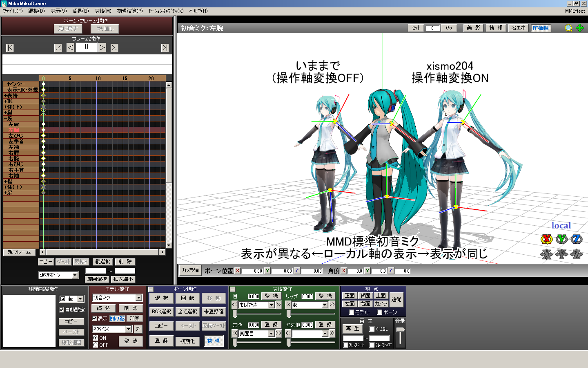Enable ボーン view-follow checkbox
Image resolution: width=588 pixels, height=368 pixels.
click(x=379, y=312)
